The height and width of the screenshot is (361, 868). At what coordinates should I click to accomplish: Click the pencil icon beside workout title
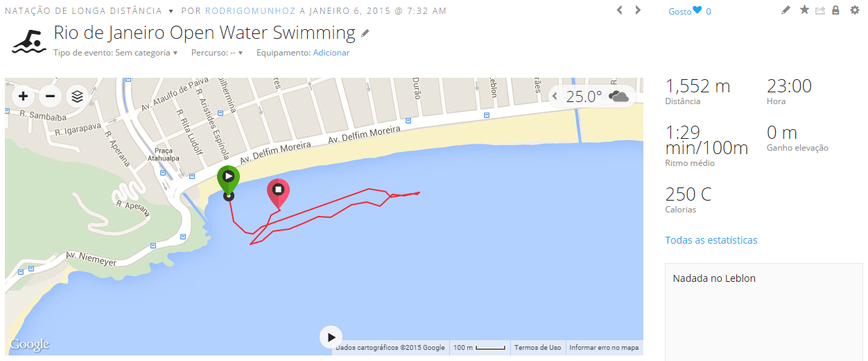365,33
